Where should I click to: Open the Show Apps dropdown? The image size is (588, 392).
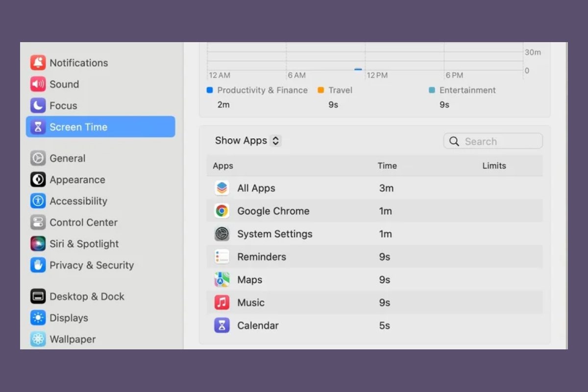pyautogui.click(x=243, y=141)
